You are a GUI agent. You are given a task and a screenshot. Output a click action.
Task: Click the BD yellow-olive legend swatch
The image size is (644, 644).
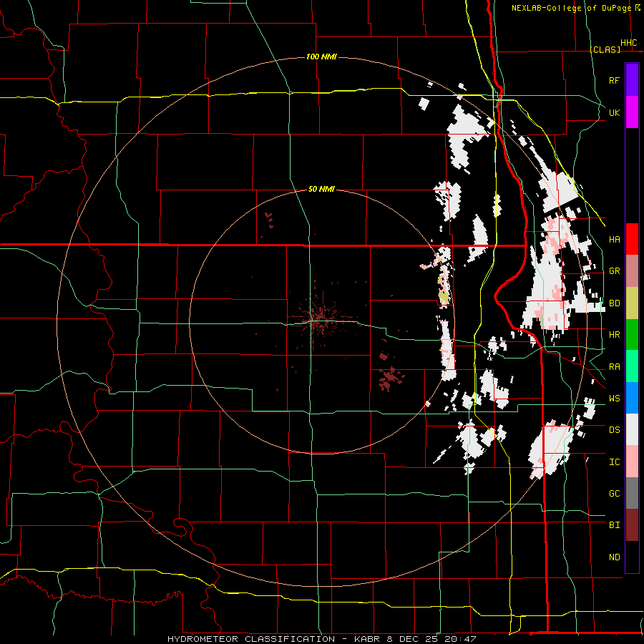click(x=632, y=303)
